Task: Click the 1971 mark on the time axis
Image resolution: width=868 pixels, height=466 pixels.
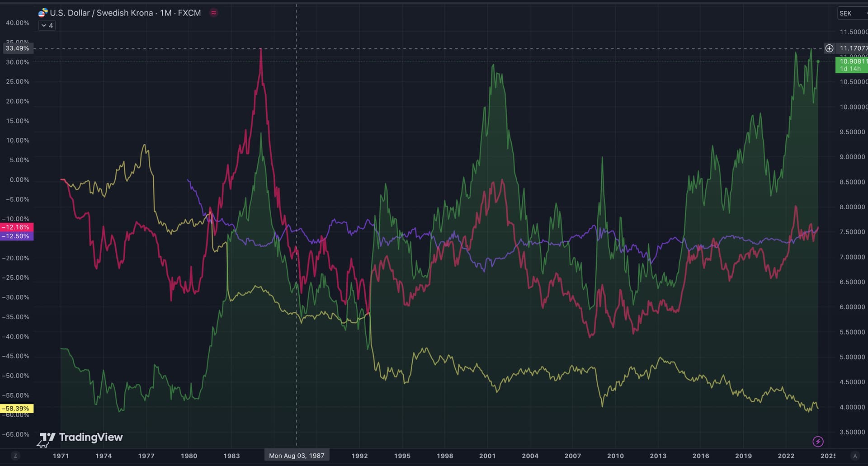Action: click(61, 456)
